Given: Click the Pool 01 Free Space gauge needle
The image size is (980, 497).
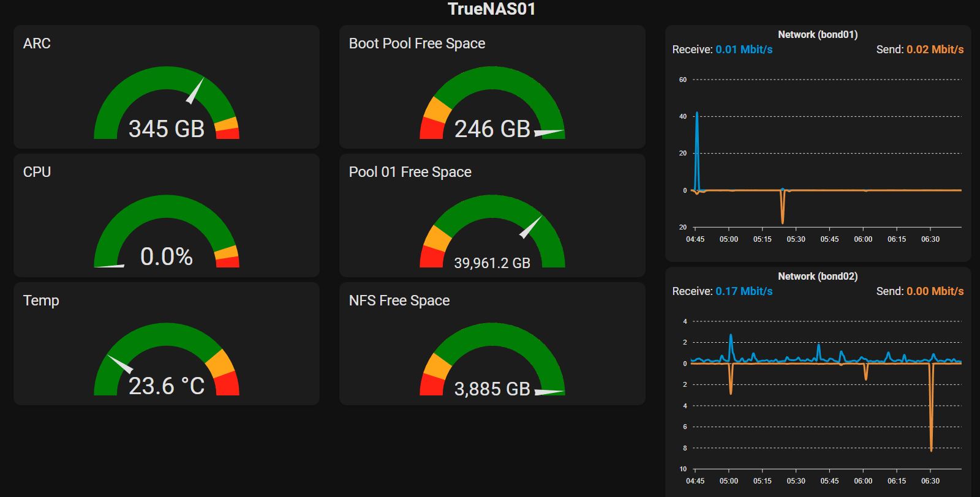Looking at the screenshot, I should [x=530, y=226].
